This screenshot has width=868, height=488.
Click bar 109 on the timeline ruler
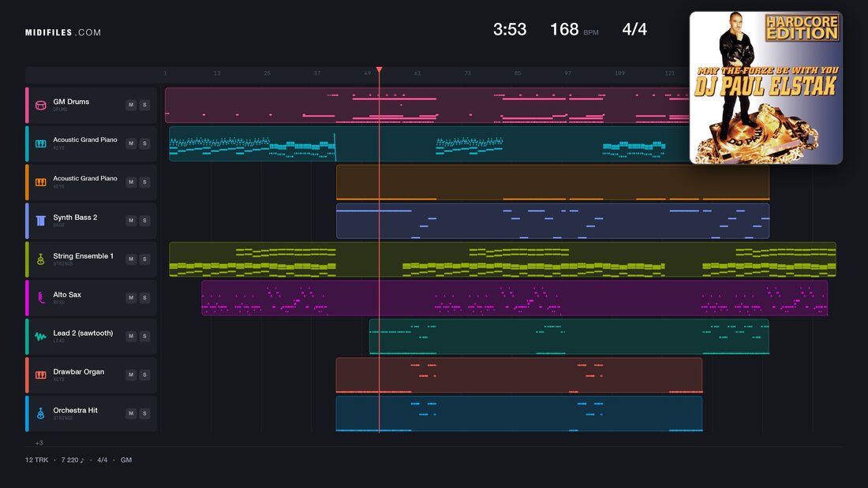point(619,73)
